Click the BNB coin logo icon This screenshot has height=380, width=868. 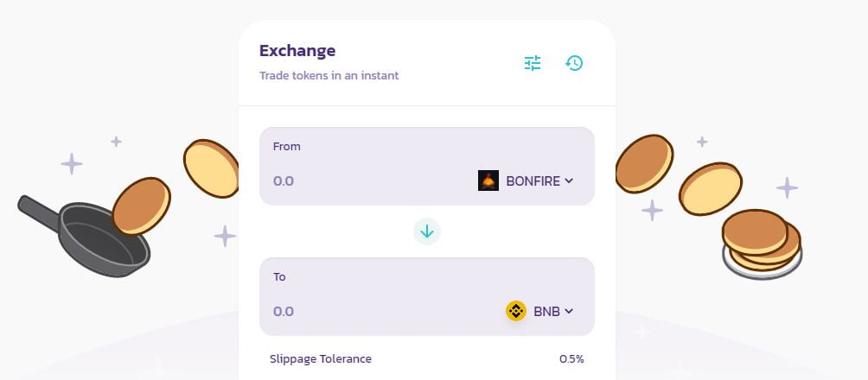click(516, 311)
